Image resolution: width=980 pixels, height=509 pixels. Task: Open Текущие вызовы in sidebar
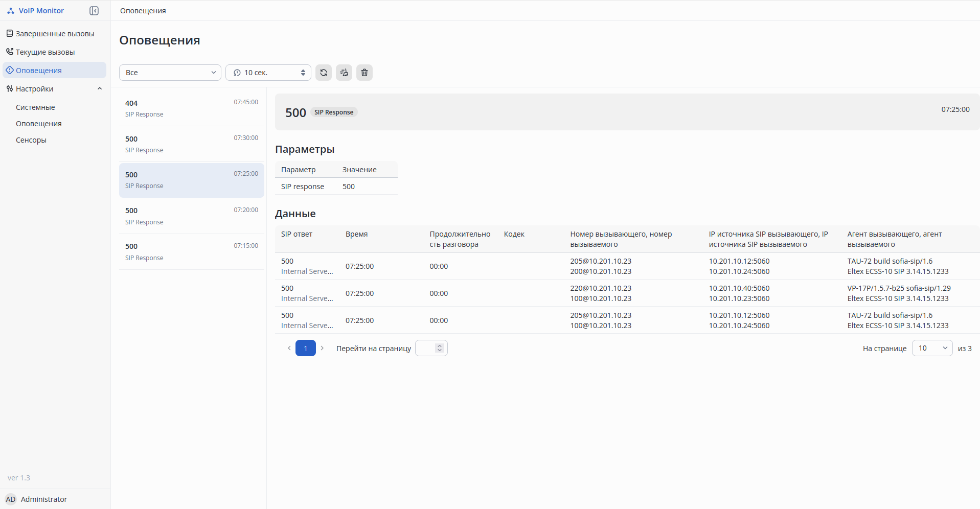tap(45, 52)
